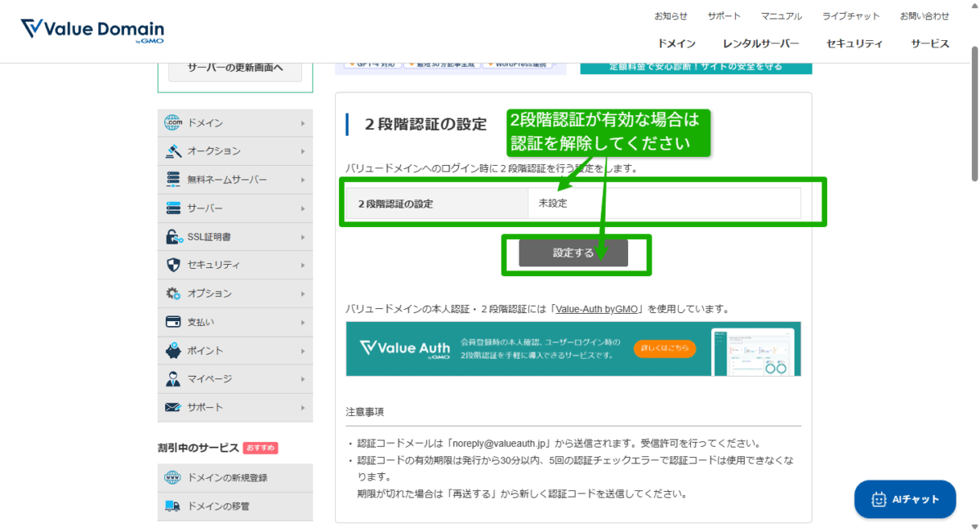Expand the ドメイン sidebar submenu arrow
Image resolution: width=980 pixels, height=532 pixels.
coord(303,123)
